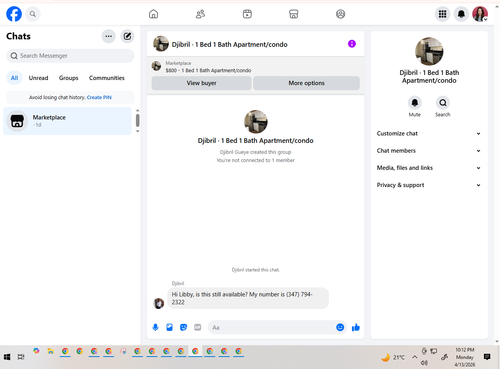This screenshot has height=369, width=500.
Task: Click the chat list scroll up arrow
Action: pos(138,110)
